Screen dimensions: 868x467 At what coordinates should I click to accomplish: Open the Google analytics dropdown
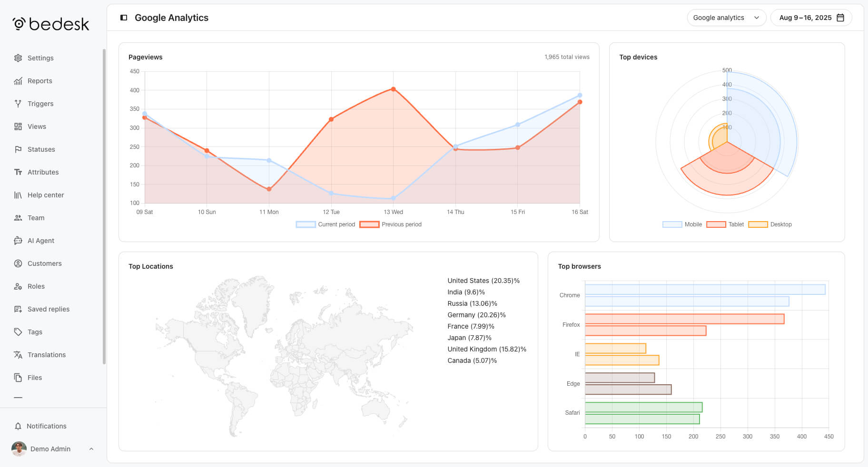pos(726,18)
